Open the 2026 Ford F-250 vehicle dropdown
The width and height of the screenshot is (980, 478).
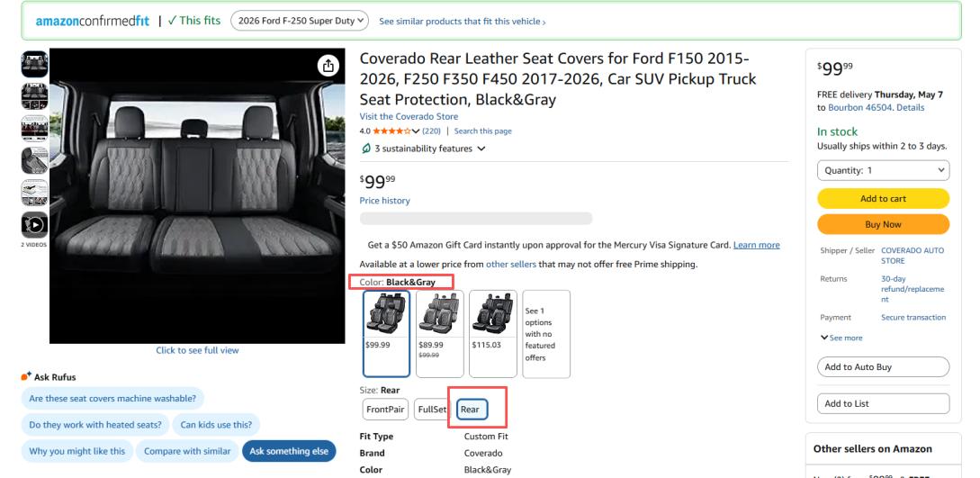[300, 21]
